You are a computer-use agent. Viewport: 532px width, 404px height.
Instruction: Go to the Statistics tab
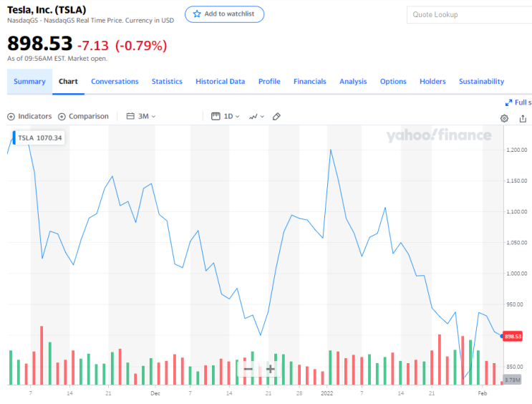click(x=167, y=82)
